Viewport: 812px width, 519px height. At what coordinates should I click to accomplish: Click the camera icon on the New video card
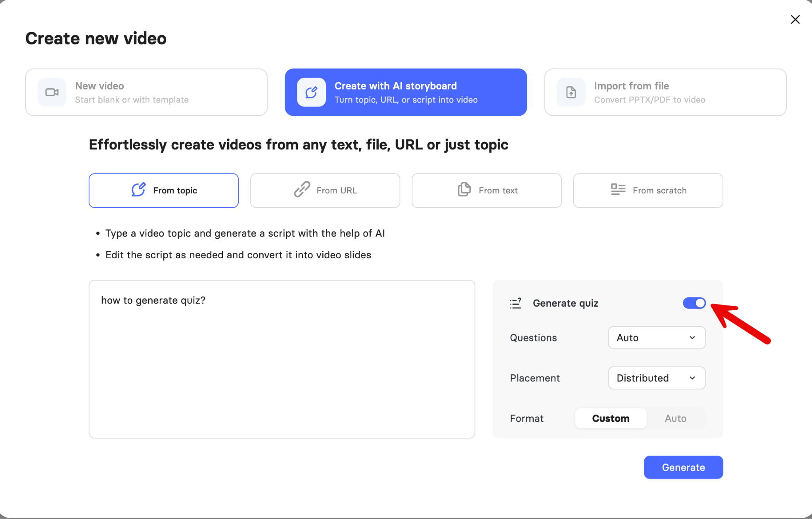52,92
